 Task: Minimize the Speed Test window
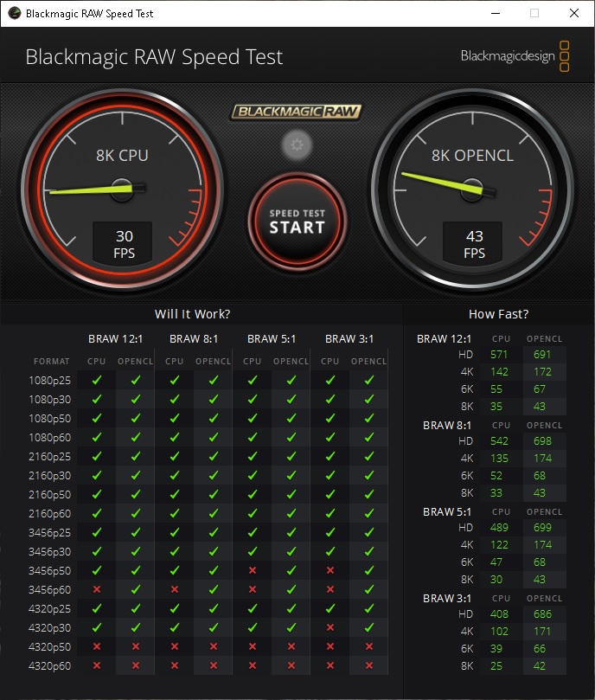[x=496, y=13]
